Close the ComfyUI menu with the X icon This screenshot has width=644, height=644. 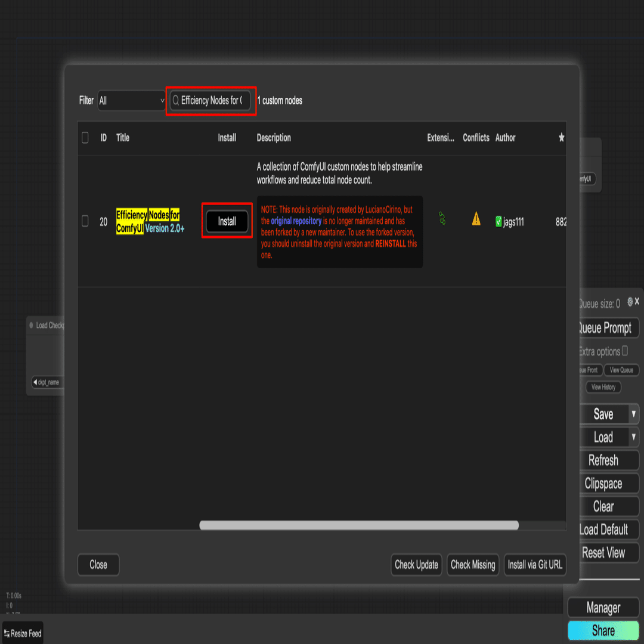pyautogui.click(x=637, y=302)
